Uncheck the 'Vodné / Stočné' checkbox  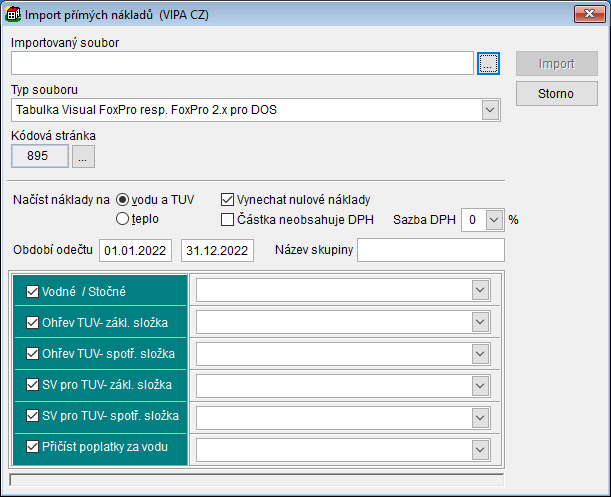pos(32,291)
